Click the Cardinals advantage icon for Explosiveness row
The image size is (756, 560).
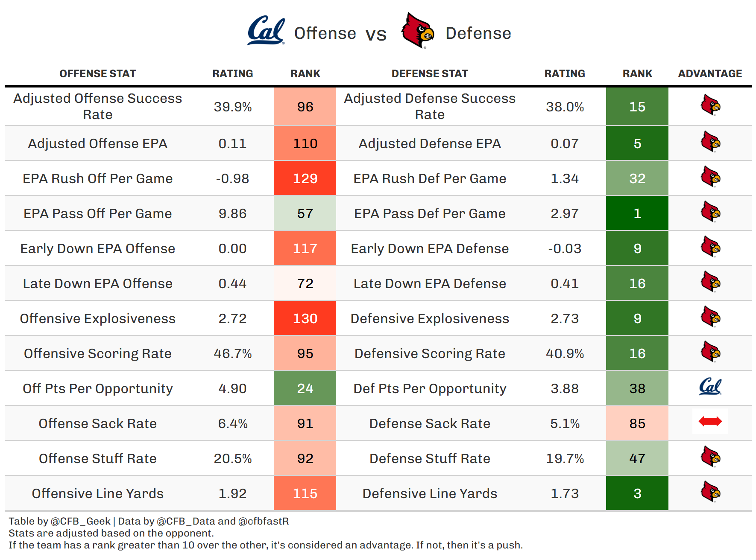[710, 317]
